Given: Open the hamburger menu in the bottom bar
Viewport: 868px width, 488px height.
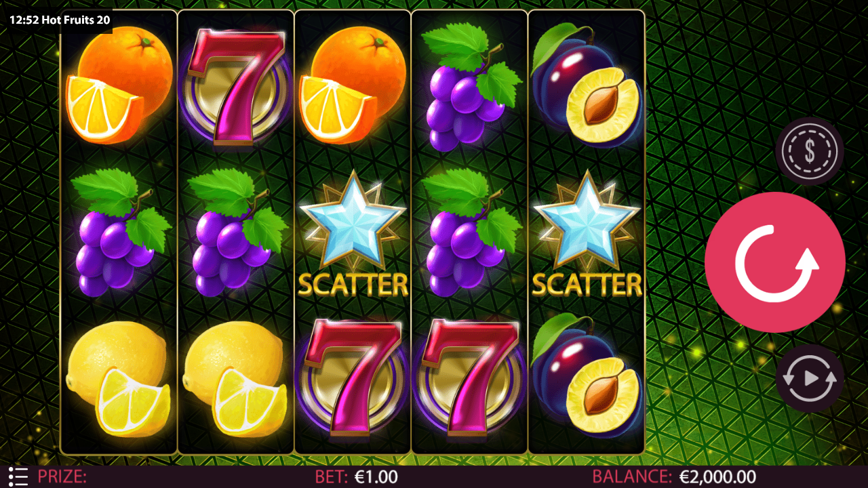Looking at the screenshot, I should [19, 476].
